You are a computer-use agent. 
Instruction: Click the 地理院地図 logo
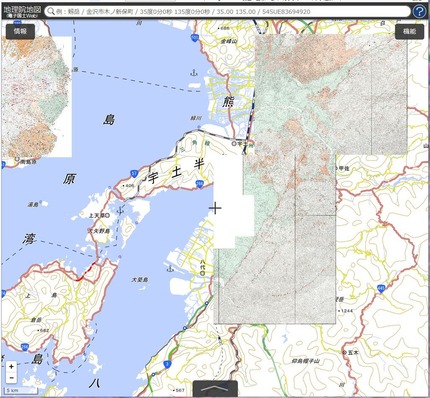(x=22, y=11)
